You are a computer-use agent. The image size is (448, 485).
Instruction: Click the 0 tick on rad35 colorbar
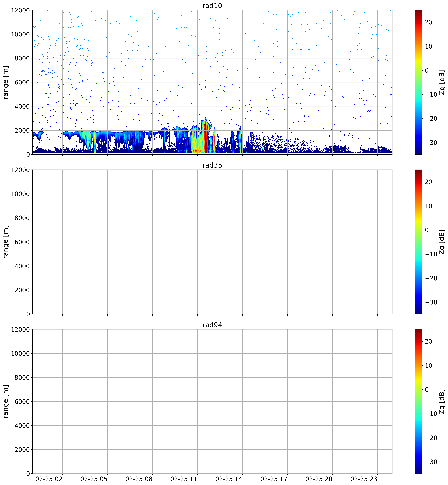coord(427,230)
